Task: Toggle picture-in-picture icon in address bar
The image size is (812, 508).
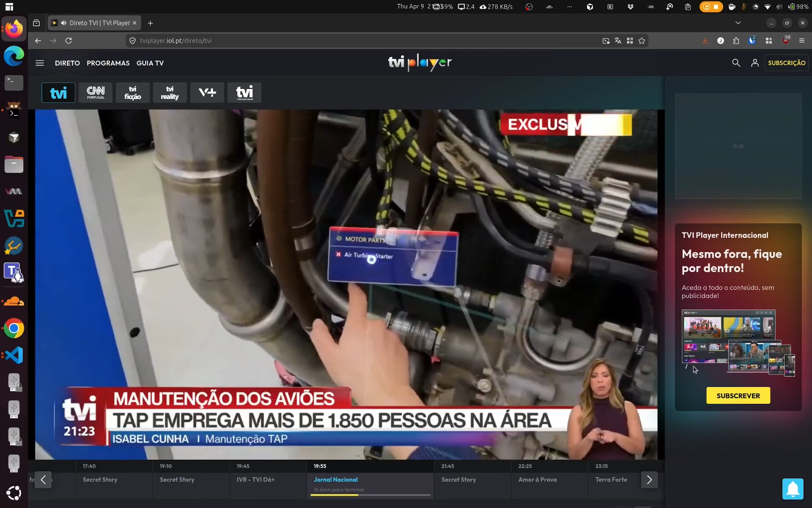Action: click(606, 41)
